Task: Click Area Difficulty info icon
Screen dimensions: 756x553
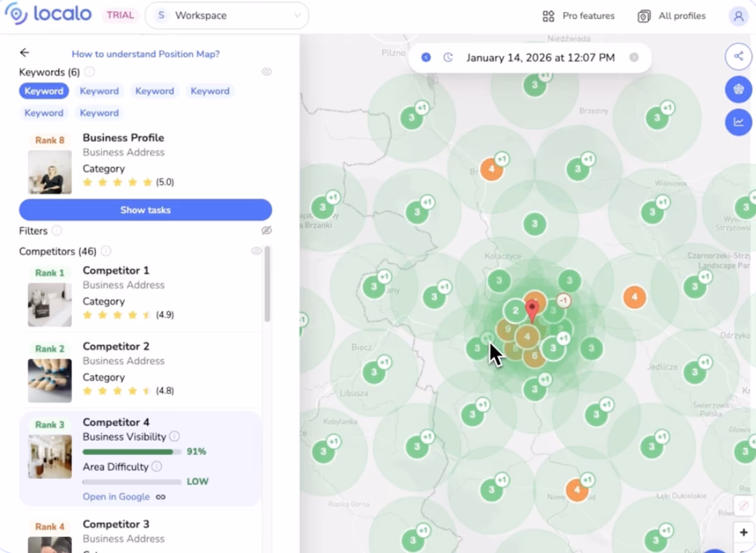Action: click(x=157, y=466)
